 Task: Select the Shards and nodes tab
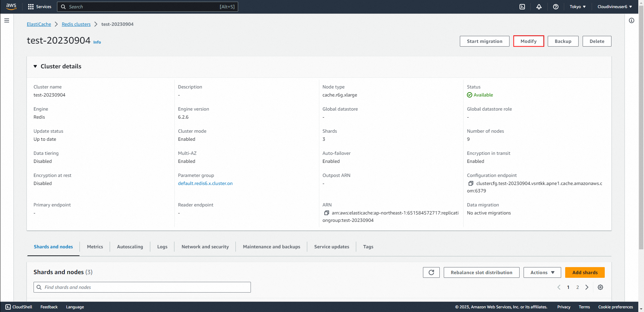(53, 247)
